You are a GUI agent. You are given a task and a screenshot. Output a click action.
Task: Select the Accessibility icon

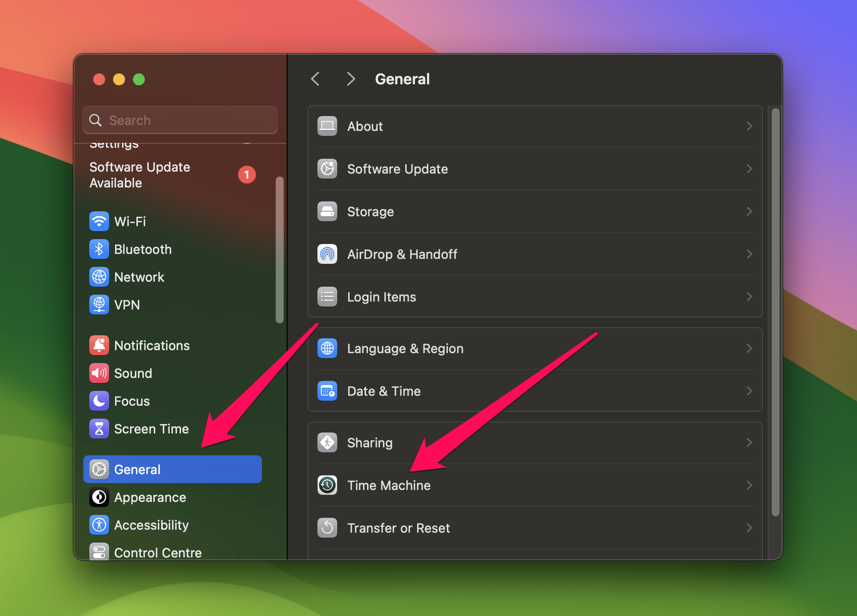point(99,525)
